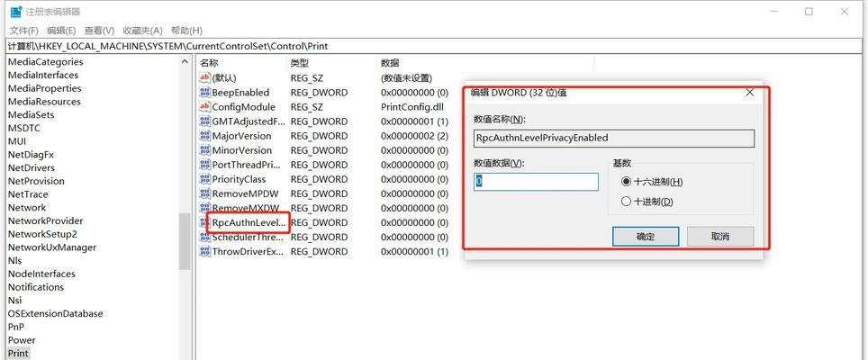Select the NodeInterfaces key in tree
This screenshot has width=868, height=360.
coord(41,274)
